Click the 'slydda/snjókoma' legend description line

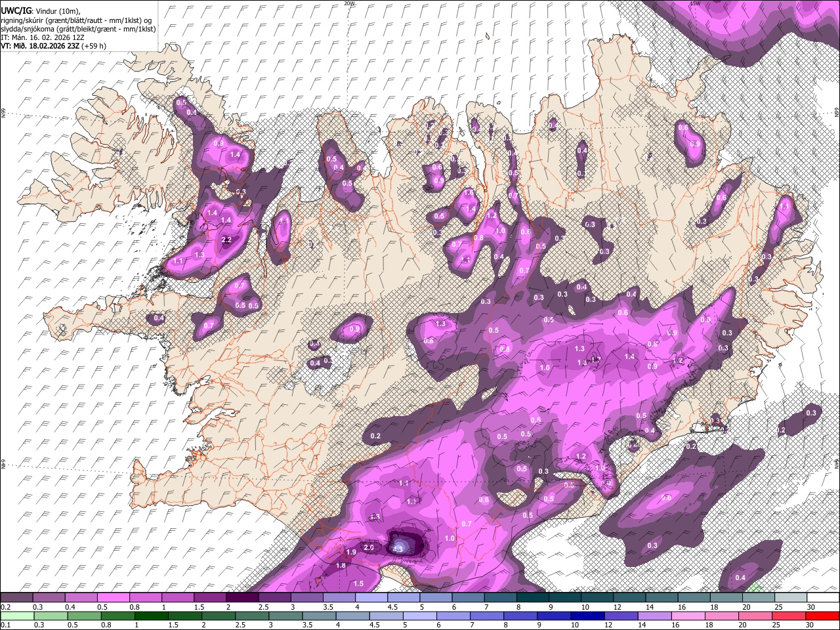[78, 29]
